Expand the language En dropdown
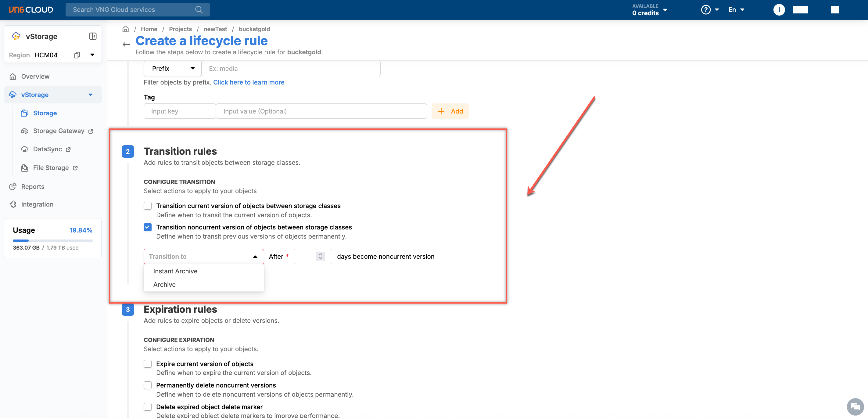The width and height of the screenshot is (868, 418). [736, 9]
